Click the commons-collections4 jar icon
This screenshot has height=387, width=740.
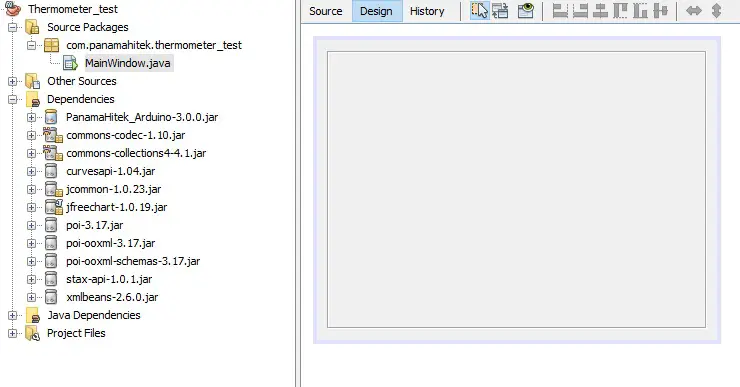click(x=52, y=153)
